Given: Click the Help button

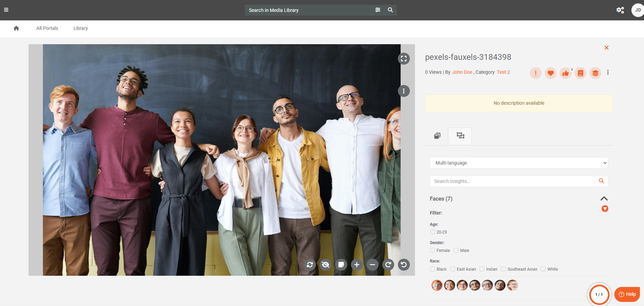Looking at the screenshot, I should (x=627, y=294).
